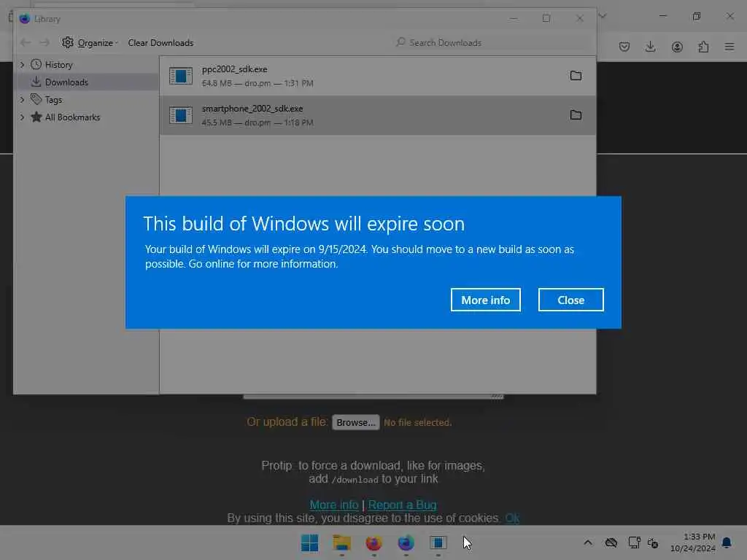Click the OneDrive cloud tray icon
The height and width of the screenshot is (560, 747).
point(611,542)
